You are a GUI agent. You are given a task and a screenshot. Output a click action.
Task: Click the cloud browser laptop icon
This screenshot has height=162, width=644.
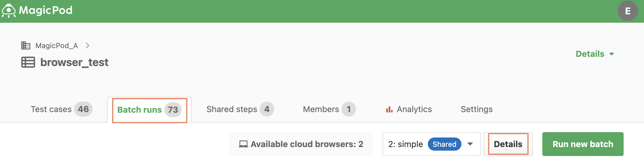pyautogui.click(x=243, y=144)
